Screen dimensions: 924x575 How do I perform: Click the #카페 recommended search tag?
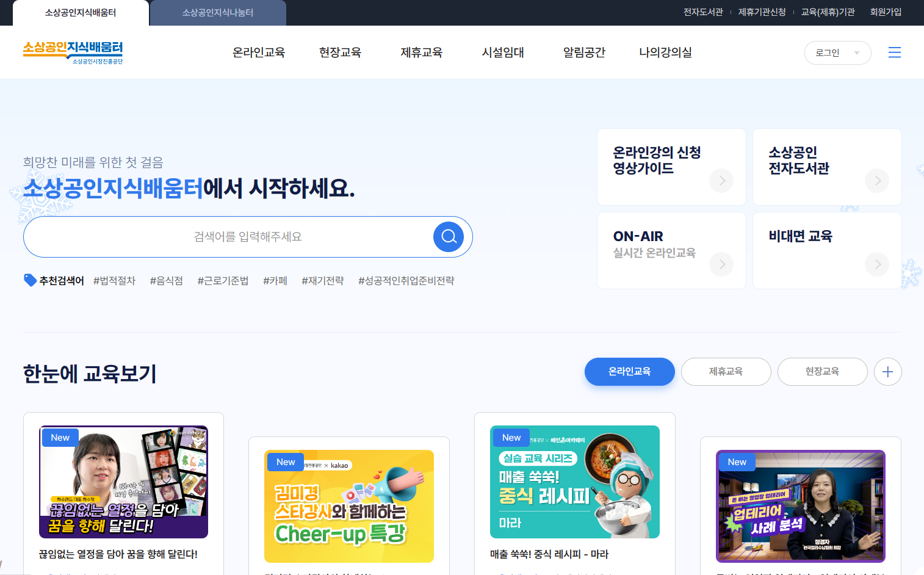point(275,280)
